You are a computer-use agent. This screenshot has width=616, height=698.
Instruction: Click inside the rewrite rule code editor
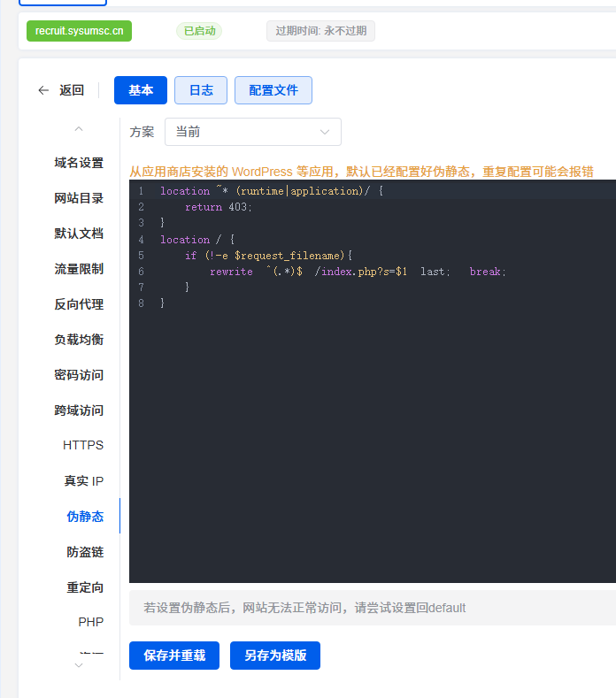(372, 398)
